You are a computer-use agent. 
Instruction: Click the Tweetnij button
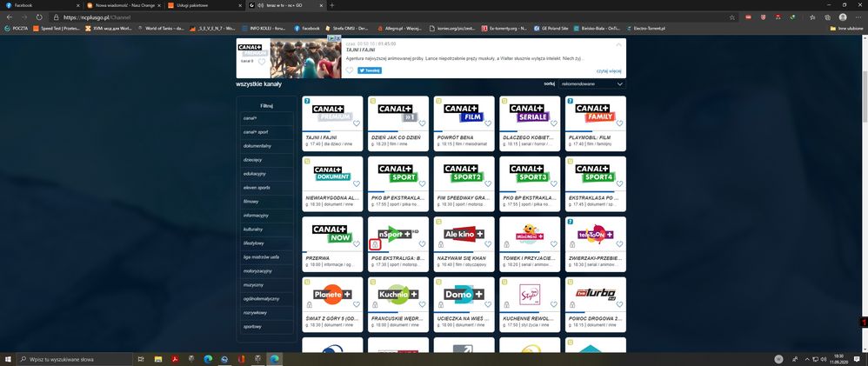(370, 70)
